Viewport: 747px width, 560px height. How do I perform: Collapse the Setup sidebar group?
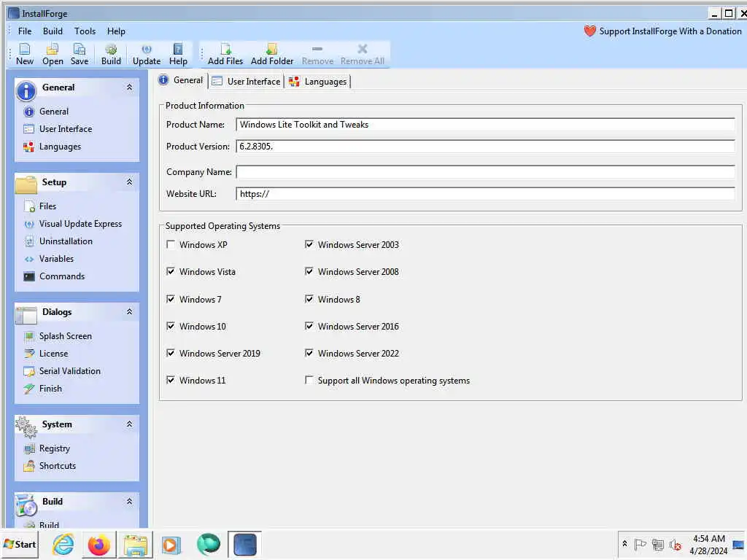pos(130,182)
